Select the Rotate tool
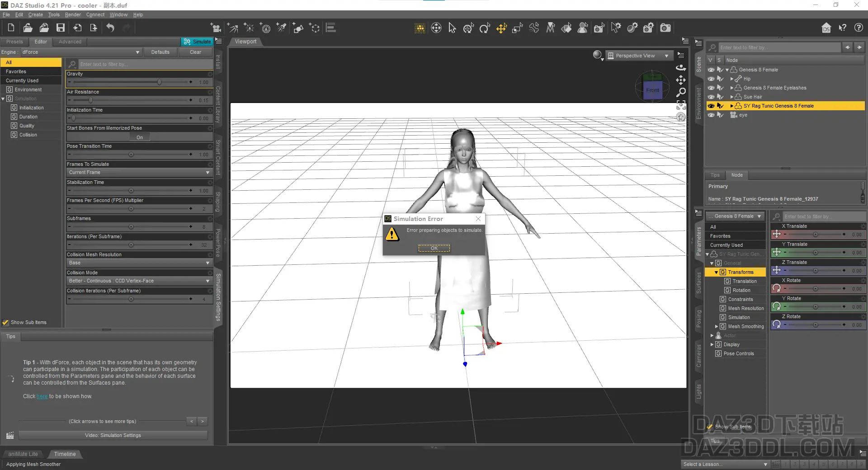This screenshot has width=868, height=470. coord(485,28)
